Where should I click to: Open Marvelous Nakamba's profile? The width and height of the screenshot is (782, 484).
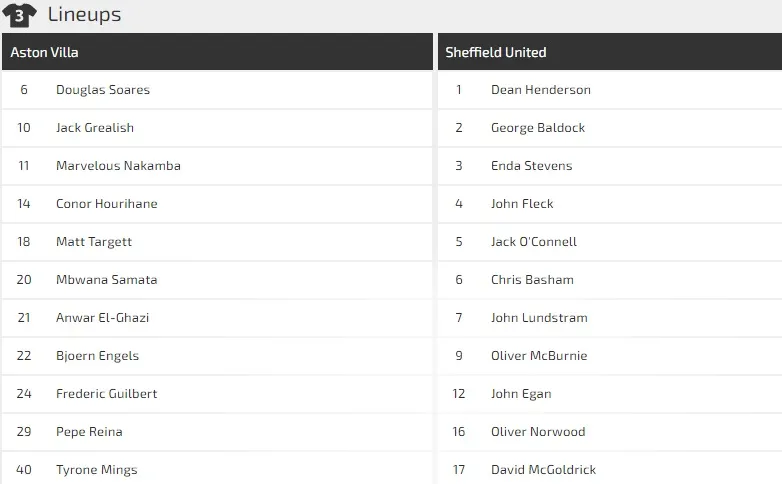point(118,166)
